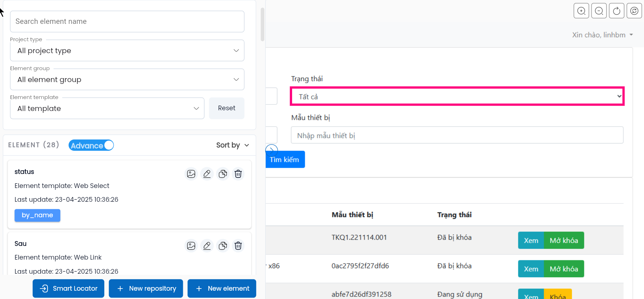Screen dimensions: 644x299
Task: Click the zoom out icon
Action: [599, 11]
